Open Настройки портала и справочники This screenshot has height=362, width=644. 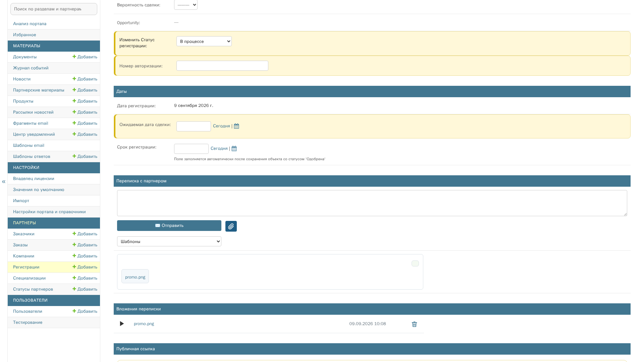coord(49,212)
